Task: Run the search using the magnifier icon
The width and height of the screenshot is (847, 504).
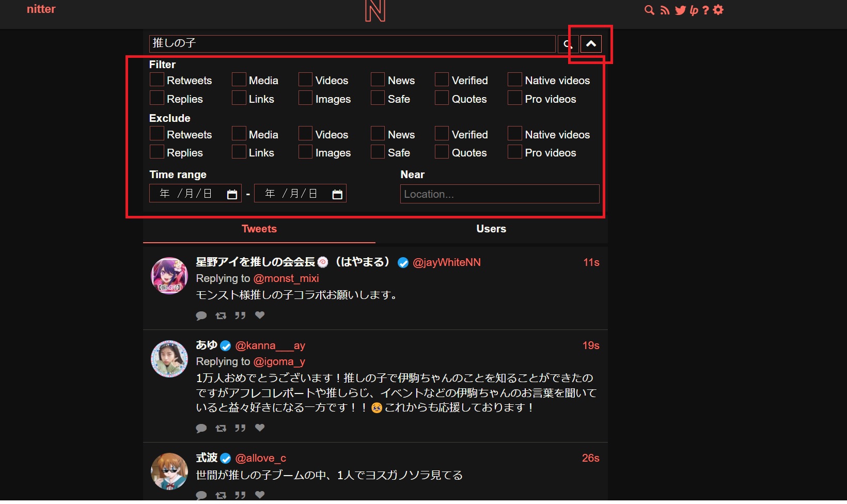Action: [x=567, y=44]
